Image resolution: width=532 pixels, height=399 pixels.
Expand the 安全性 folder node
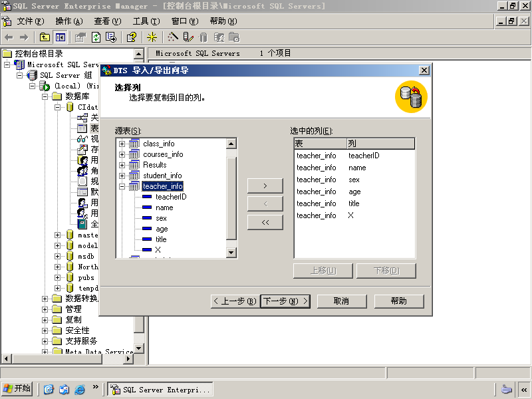click(x=45, y=331)
